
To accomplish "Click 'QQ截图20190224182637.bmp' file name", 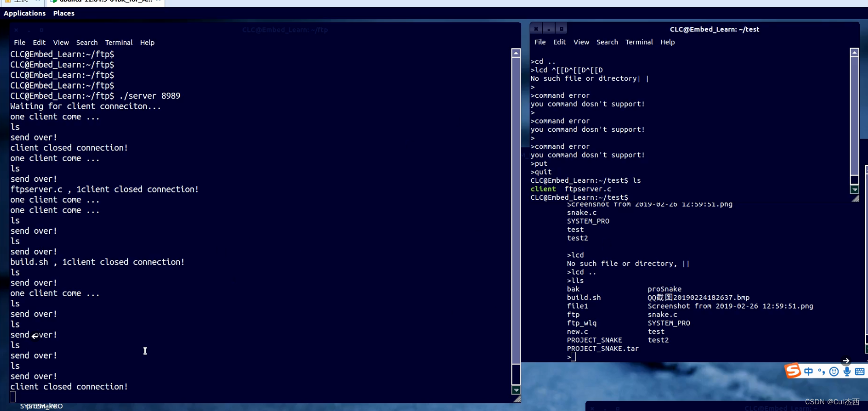I will [x=699, y=297].
